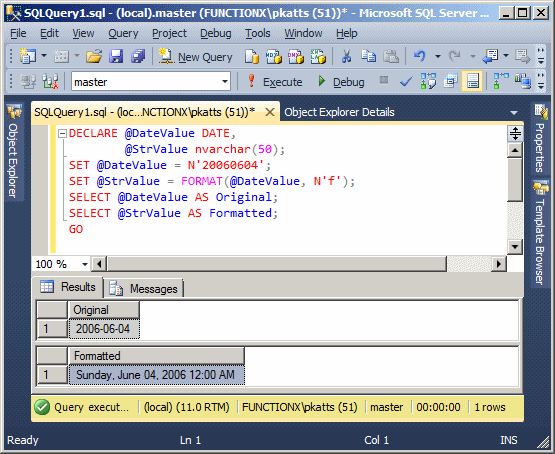Click the Undo arrow icon
555x454 pixels.
coord(420,56)
